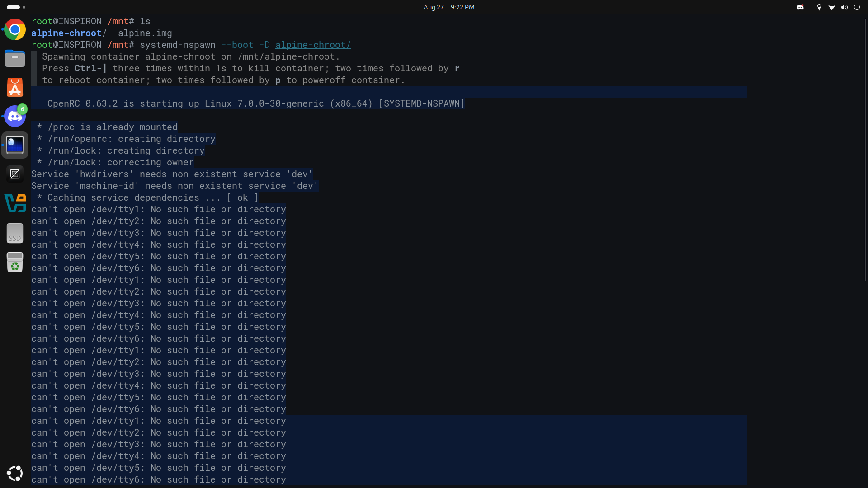Focus the terminal app in dock
The width and height of the screenshot is (868, 488).
(15, 145)
